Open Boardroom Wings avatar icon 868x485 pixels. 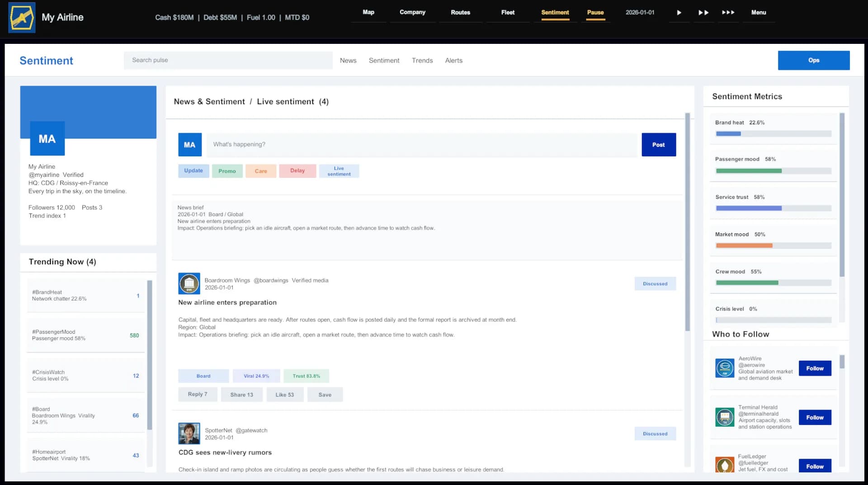[x=189, y=283]
